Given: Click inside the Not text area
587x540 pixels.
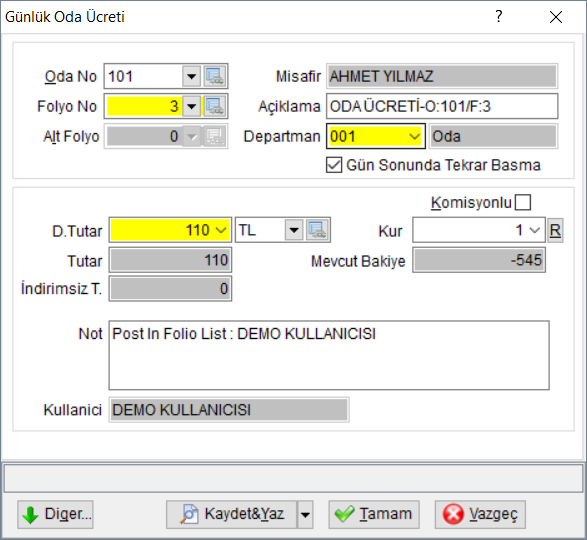Looking at the screenshot, I should point(329,355).
